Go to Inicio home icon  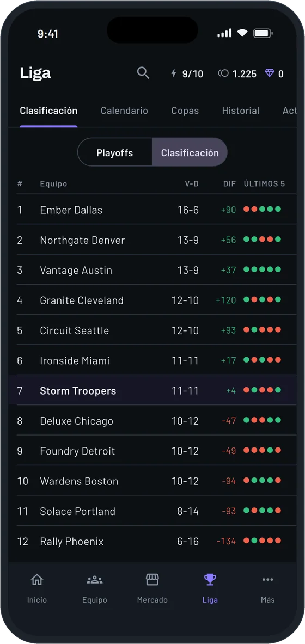click(x=37, y=580)
